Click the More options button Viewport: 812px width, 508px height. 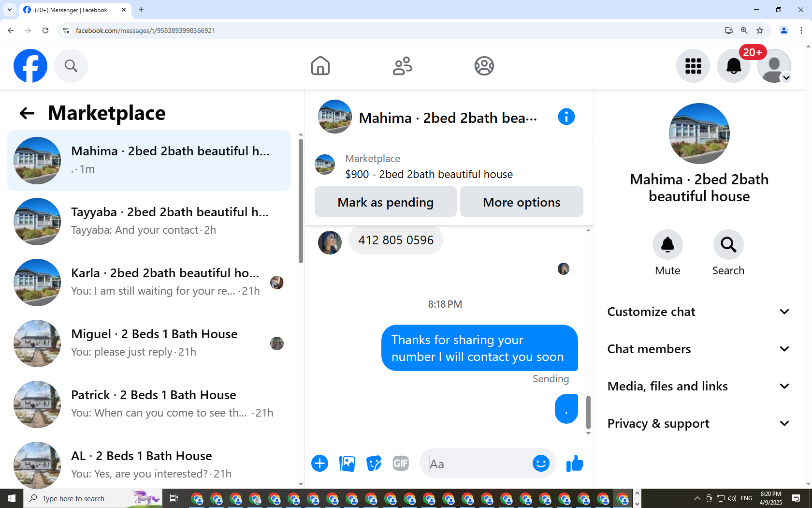pos(522,202)
